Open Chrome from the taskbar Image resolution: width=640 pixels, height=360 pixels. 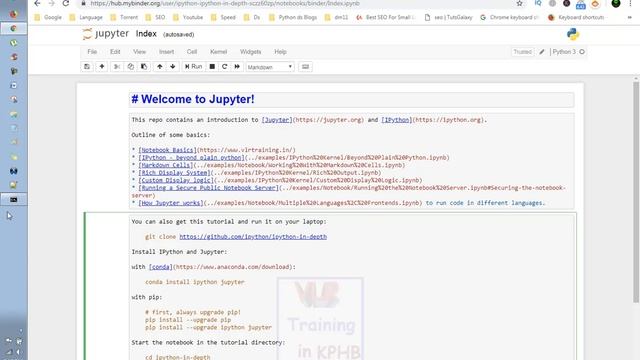[x=13, y=28]
